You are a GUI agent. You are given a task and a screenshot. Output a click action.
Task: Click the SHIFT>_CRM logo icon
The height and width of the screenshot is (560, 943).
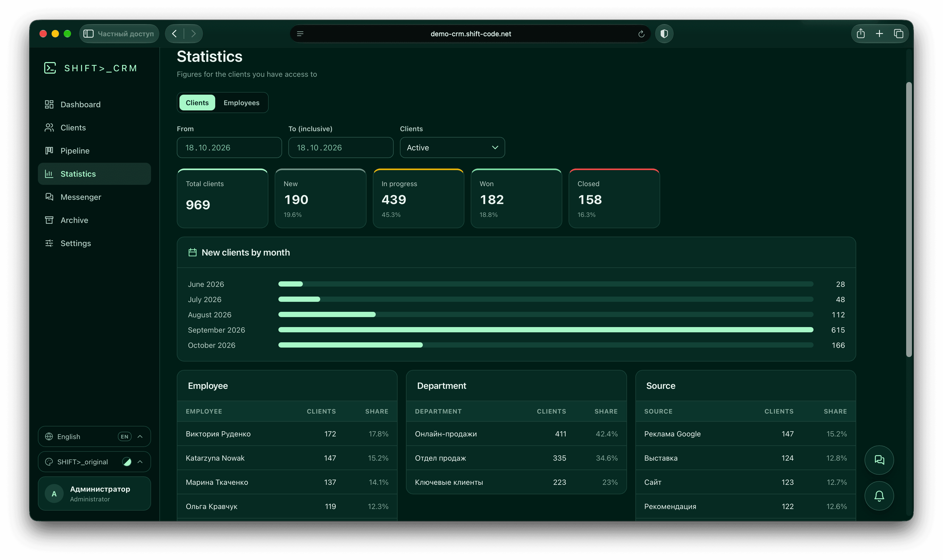click(50, 68)
